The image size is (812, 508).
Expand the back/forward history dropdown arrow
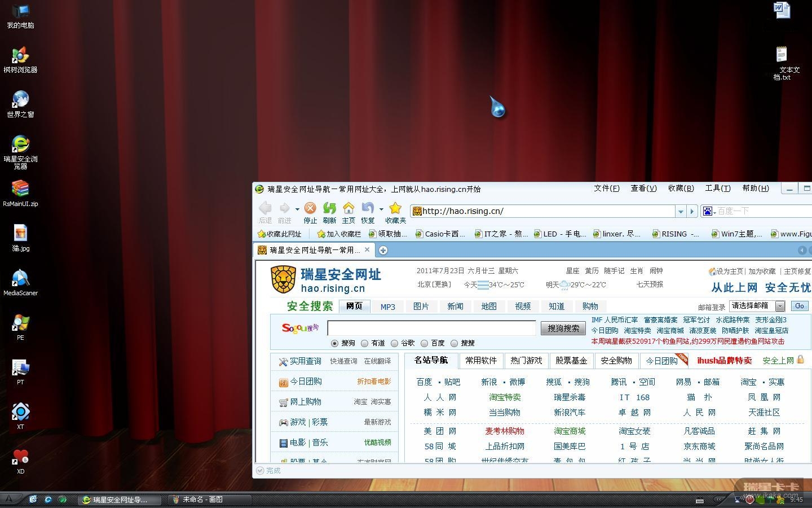[297, 209]
